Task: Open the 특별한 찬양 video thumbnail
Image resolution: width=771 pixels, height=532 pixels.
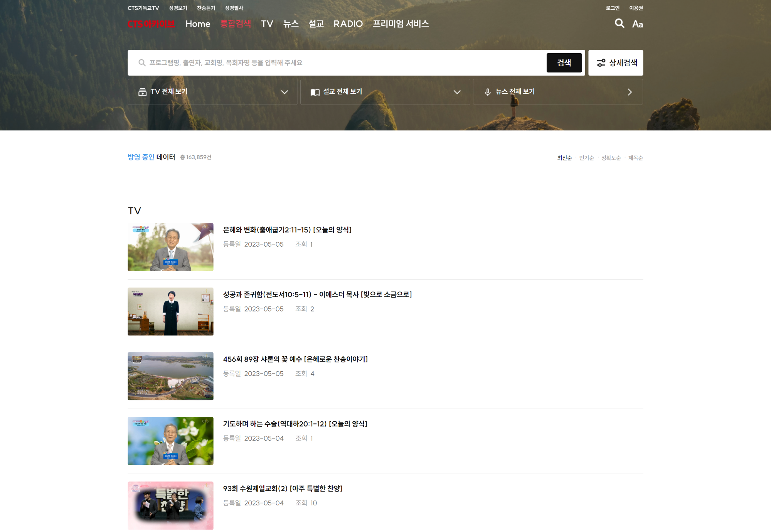Action: (x=170, y=505)
